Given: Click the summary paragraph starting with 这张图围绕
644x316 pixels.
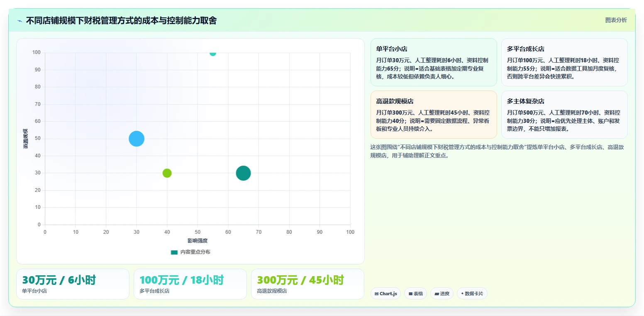Looking at the screenshot, I should [x=497, y=152].
